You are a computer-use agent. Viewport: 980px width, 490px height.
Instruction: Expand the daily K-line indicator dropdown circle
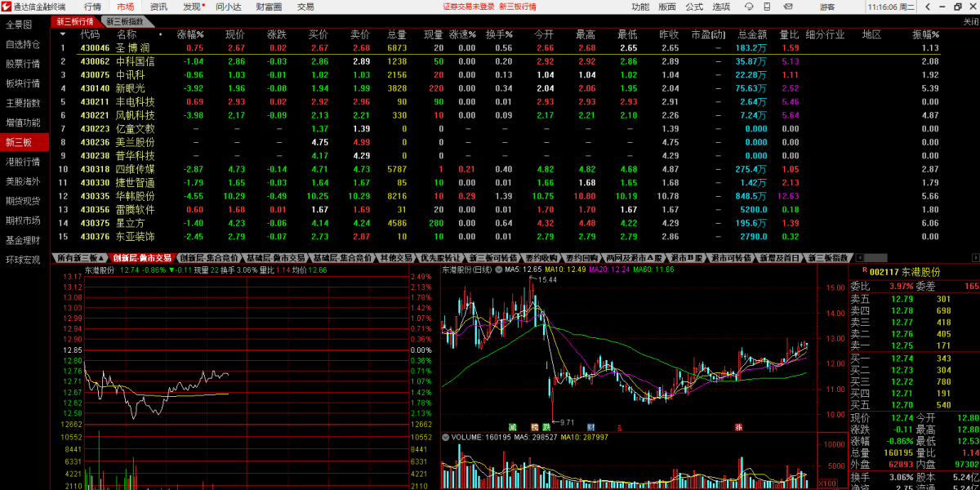[499, 269]
